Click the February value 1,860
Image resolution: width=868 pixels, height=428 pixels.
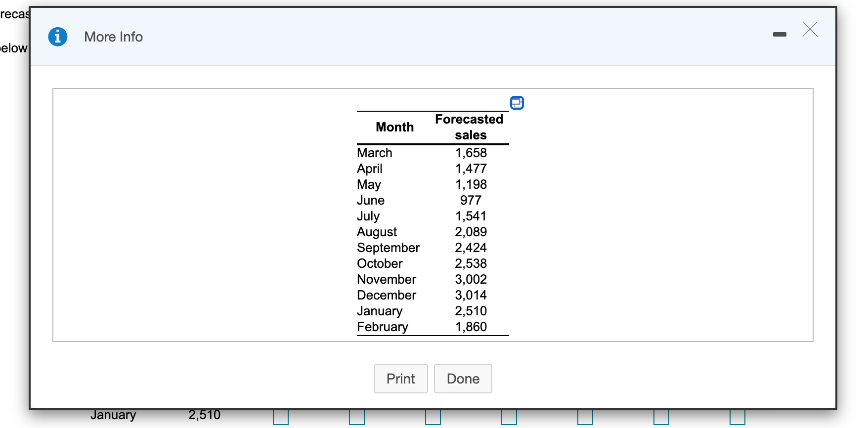(x=471, y=327)
